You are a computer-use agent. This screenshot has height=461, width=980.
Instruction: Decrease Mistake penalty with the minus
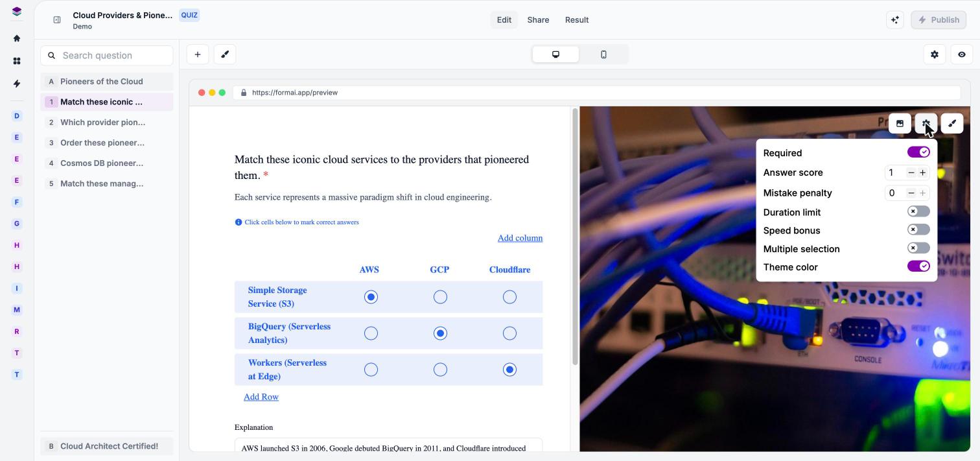pyautogui.click(x=911, y=193)
